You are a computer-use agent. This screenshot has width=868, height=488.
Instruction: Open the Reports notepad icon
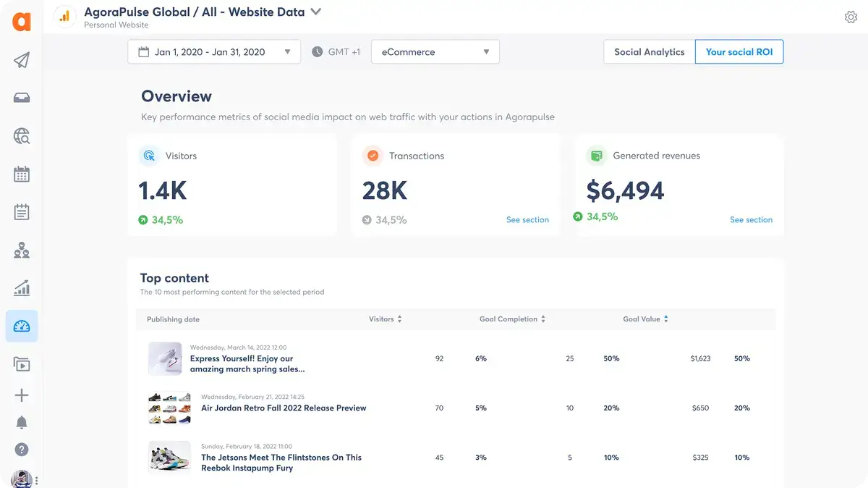pyautogui.click(x=21, y=211)
